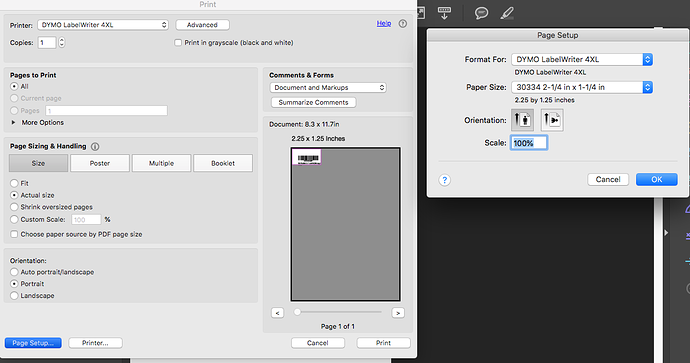Open the Help link

pyautogui.click(x=384, y=23)
